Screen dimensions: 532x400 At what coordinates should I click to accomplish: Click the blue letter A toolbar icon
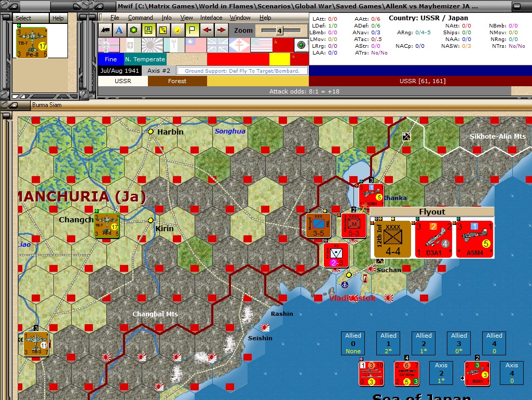click(119, 30)
